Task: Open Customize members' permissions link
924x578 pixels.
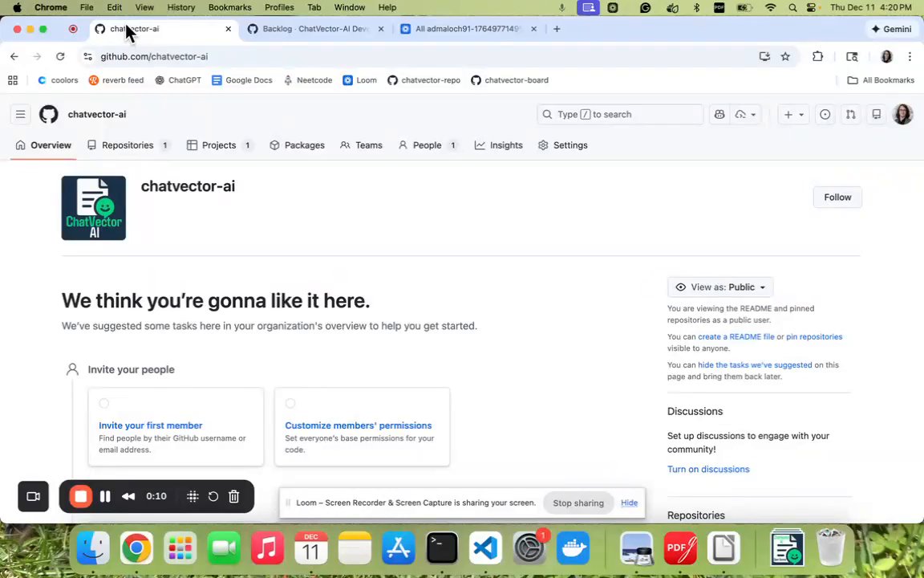Action: coord(359,425)
